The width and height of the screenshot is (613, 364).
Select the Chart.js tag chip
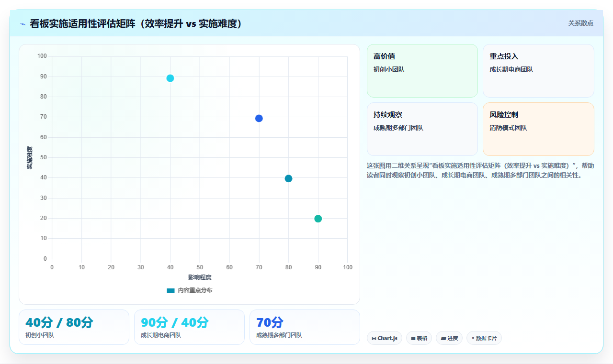pos(385,338)
